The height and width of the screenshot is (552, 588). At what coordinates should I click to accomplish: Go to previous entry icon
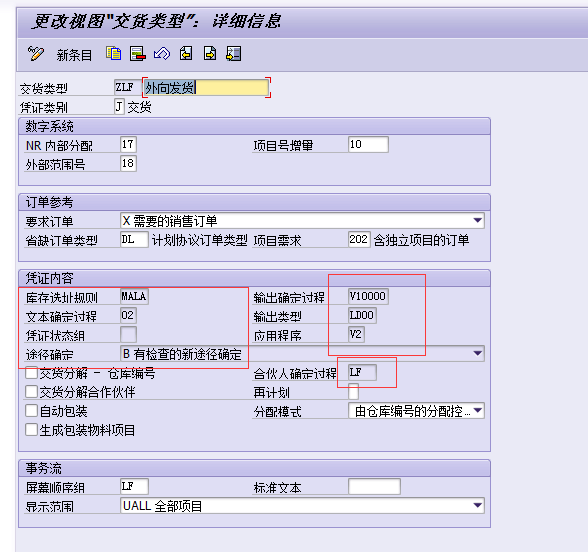(186, 54)
